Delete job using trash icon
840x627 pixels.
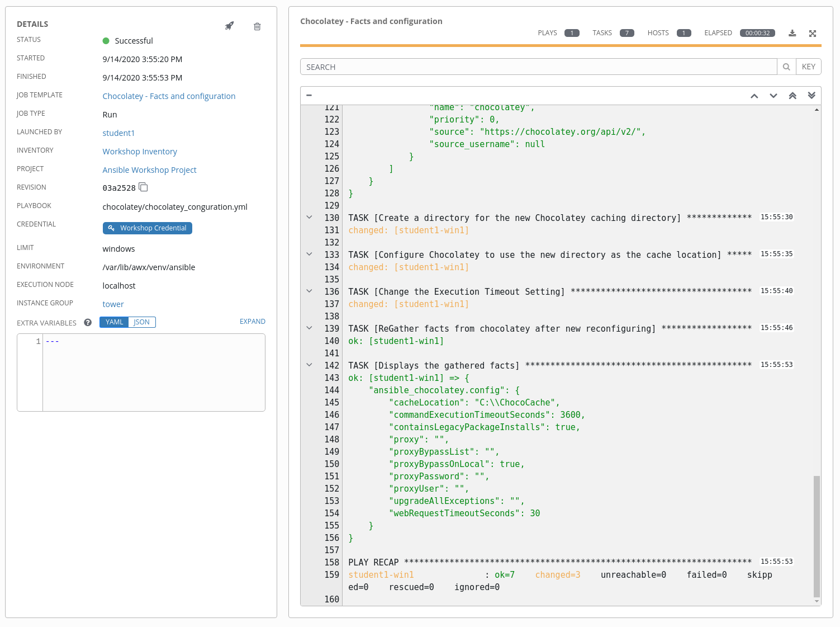coord(257,26)
